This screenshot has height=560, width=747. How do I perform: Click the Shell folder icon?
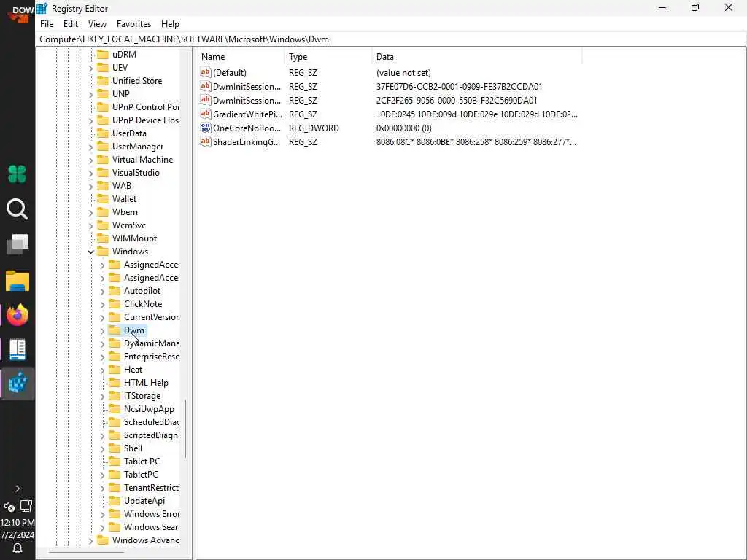click(x=115, y=448)
